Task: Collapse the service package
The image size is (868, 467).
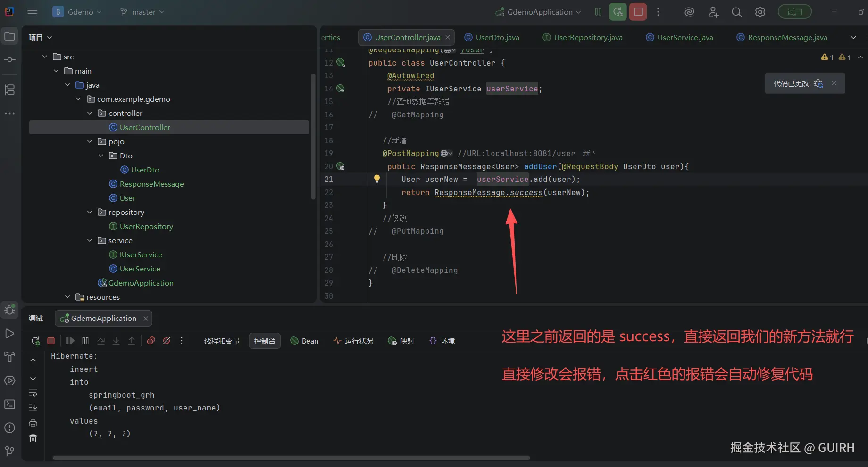Action: pos(90,240)
